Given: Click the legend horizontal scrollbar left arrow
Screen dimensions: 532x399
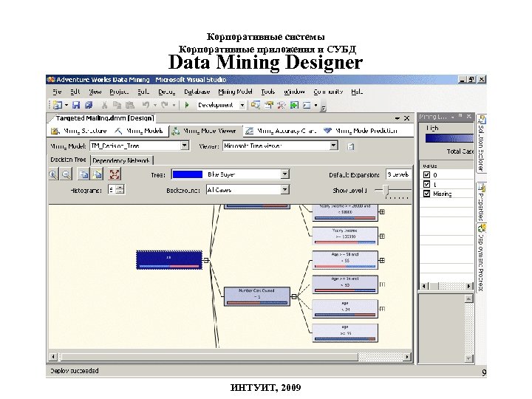Looking at the screenshot, I should tap(424, 286).
